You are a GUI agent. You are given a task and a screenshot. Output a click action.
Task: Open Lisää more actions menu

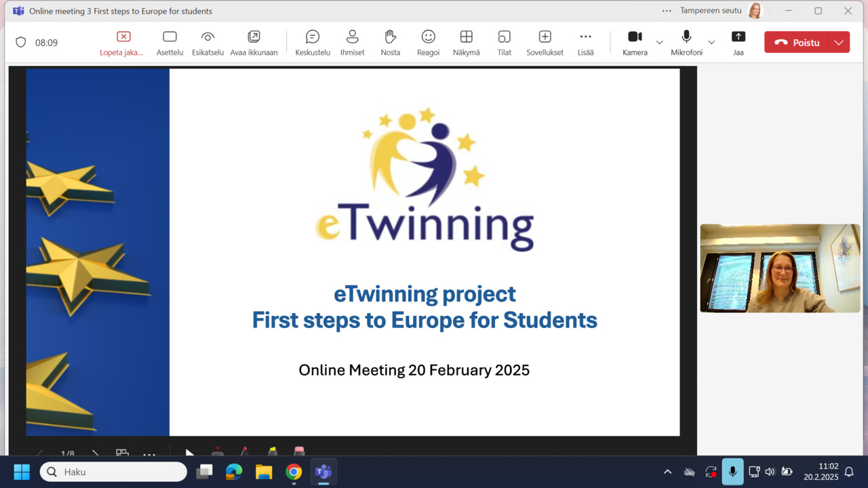[585, 43]
